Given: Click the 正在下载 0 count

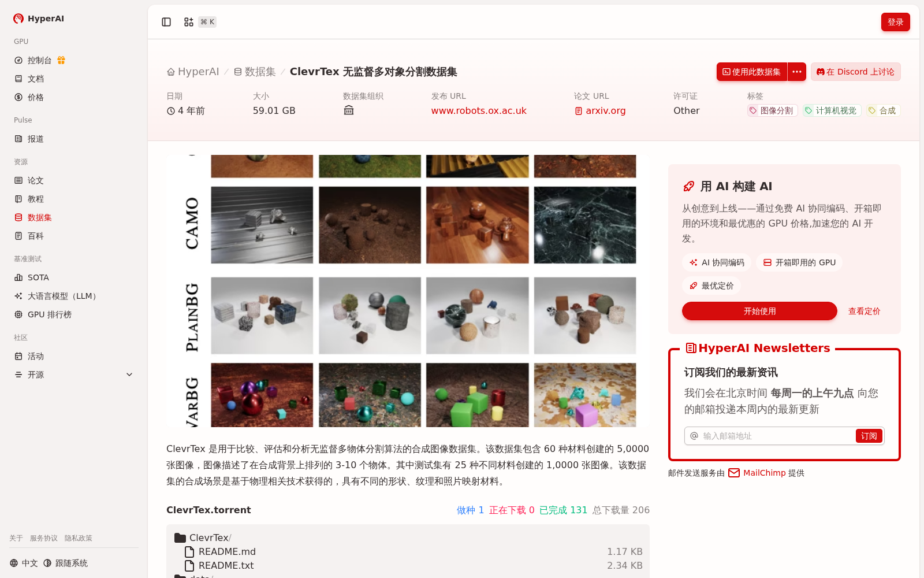Looking at the screenshot, I should pyautogui.click(x=512, y=510).
